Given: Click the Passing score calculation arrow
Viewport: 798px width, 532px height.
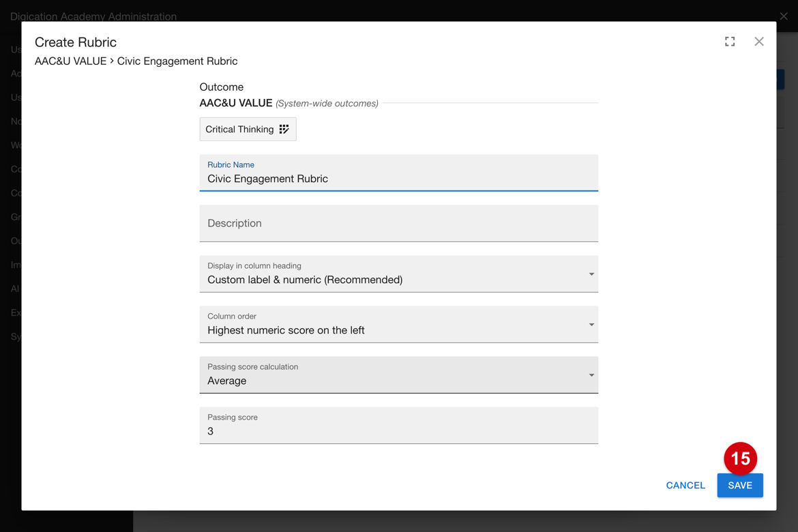Looking at the screenshot, I should point(591,375).
